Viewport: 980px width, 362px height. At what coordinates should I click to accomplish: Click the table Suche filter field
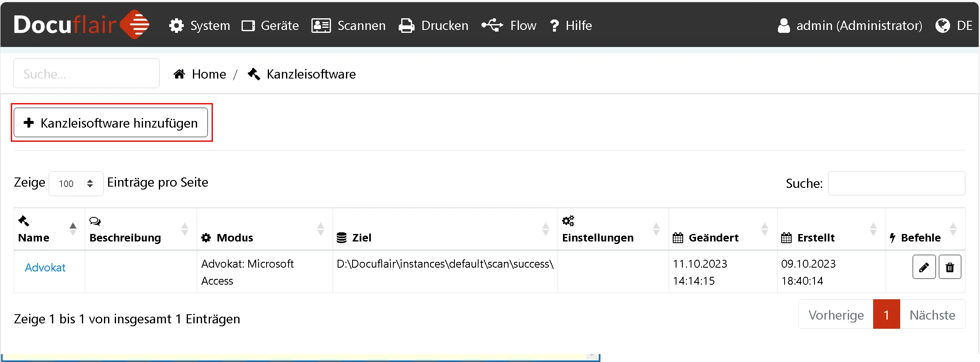[896, 183]
